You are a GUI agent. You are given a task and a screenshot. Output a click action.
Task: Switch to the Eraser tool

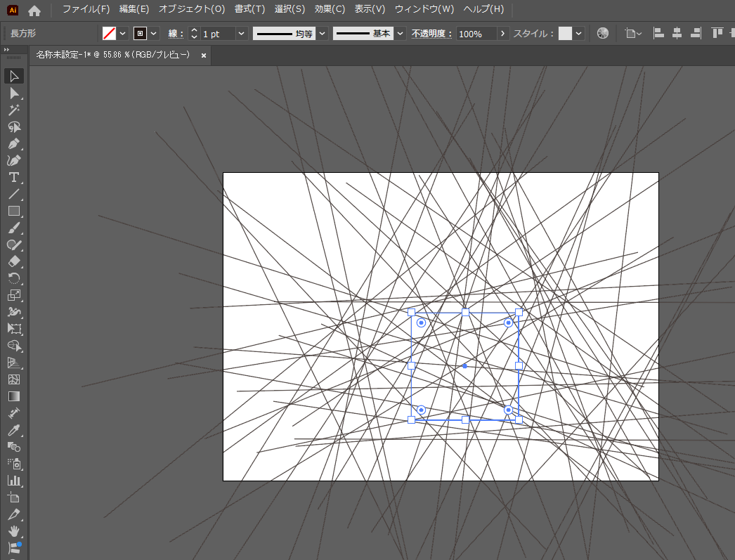pyautogui.click(x=13, y=261)
